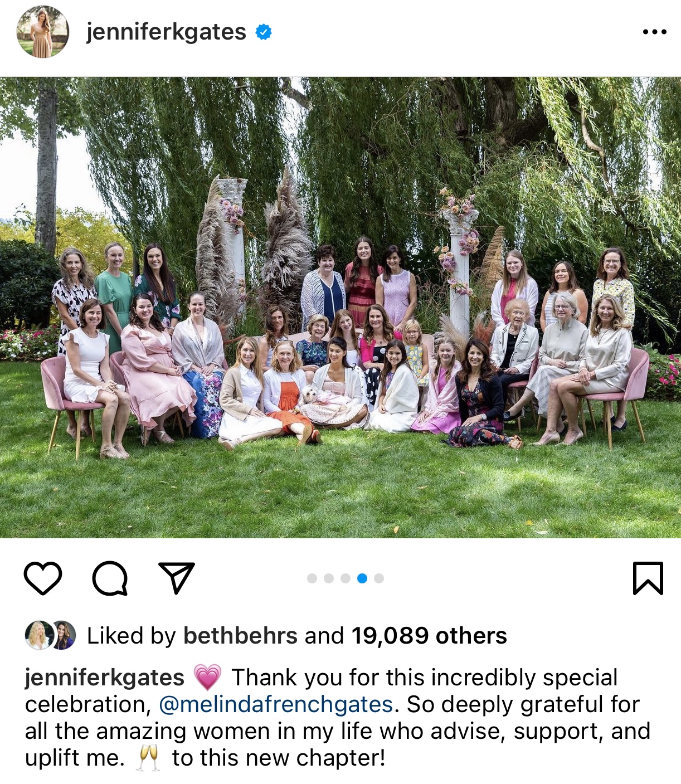Tap the blue verified badge
Image resolution: width=681 pixels, height=784 pixels.
click(x=264, y=32)
